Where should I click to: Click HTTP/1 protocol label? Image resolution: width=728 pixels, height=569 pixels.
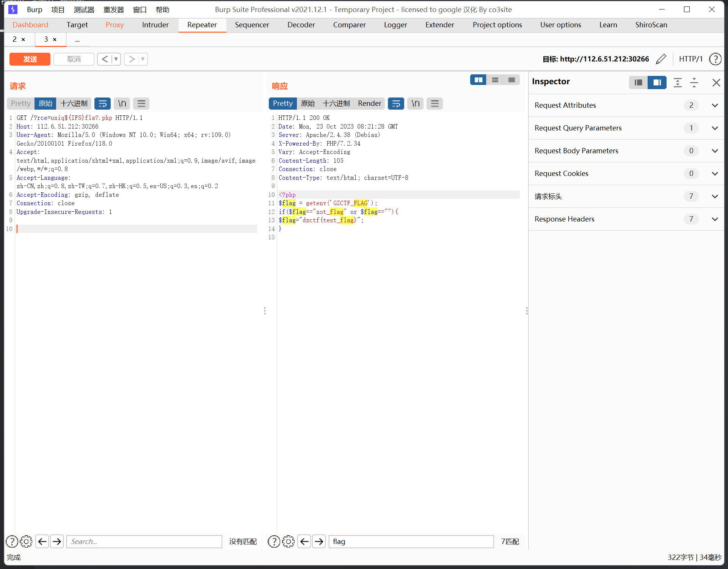[x=690, y=59]
